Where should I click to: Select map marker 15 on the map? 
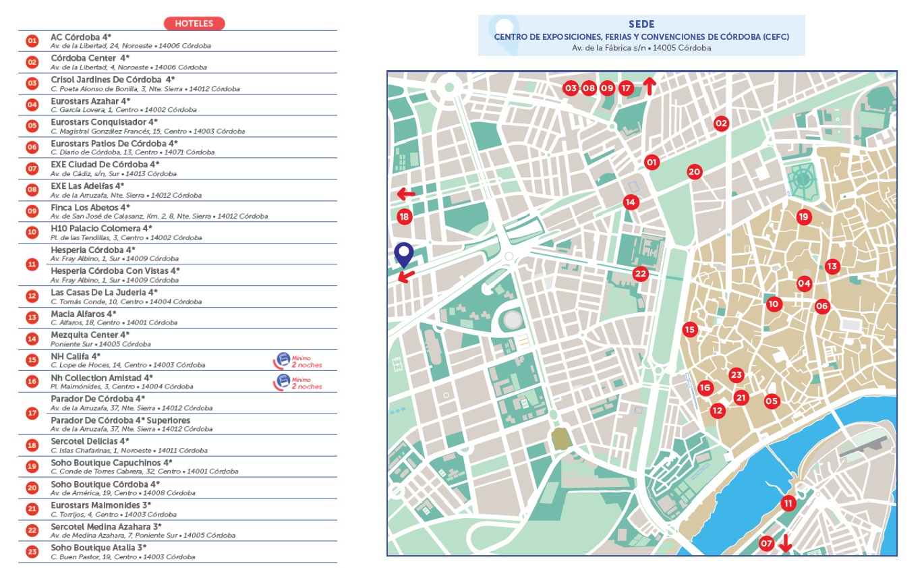689,330
